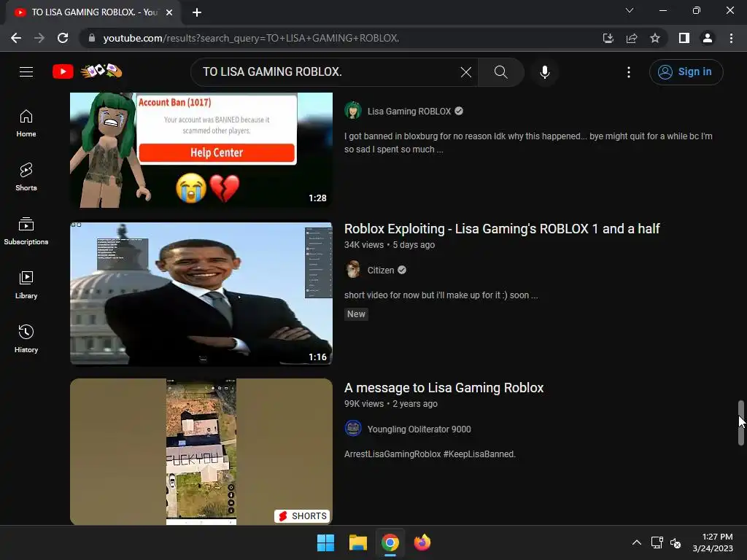Click the Sign in button

pyautogui.click(x=686, y=72)
